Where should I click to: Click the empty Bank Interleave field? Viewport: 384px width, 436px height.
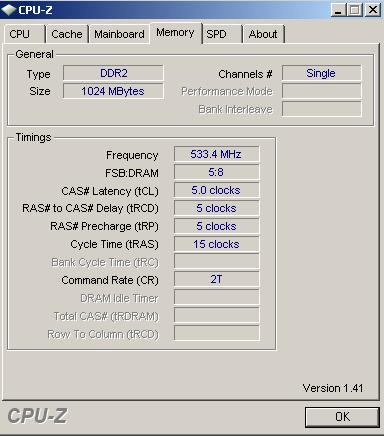pyautogui.click(x=321, y=109)
